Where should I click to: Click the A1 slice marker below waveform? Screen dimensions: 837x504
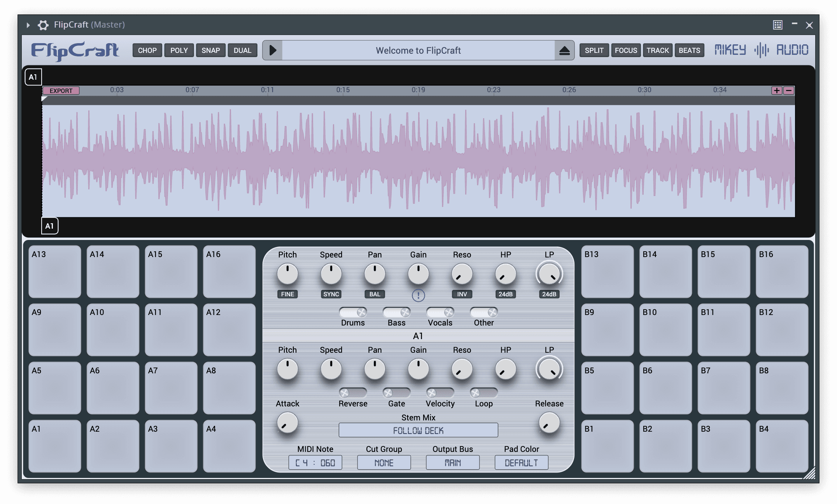[50, 226]
